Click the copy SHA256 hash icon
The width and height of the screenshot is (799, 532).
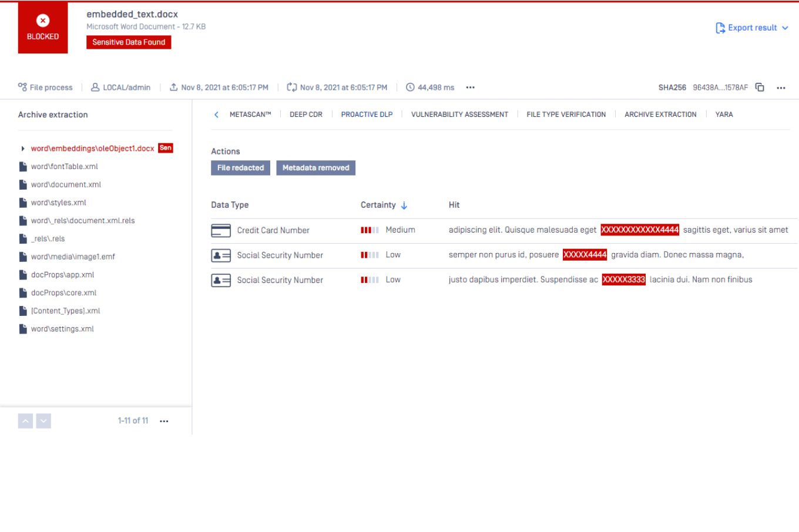[x=760, y=87]
